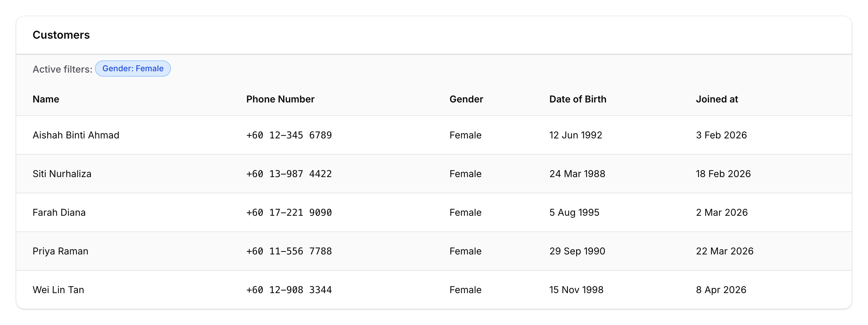Click join date 8 Apr 2026
This screenshot has height=325, width=868.
coord(721,290)
